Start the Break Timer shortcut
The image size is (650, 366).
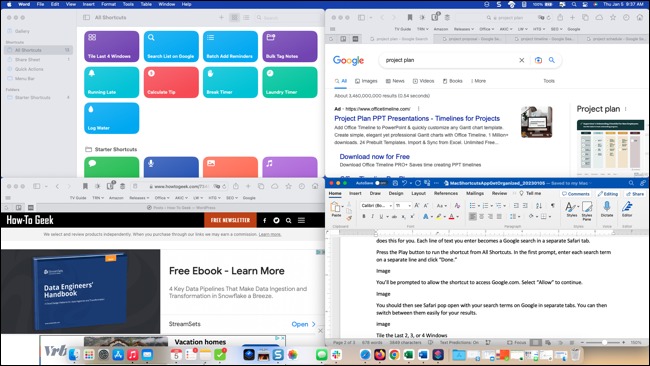(x=230, y=82)
